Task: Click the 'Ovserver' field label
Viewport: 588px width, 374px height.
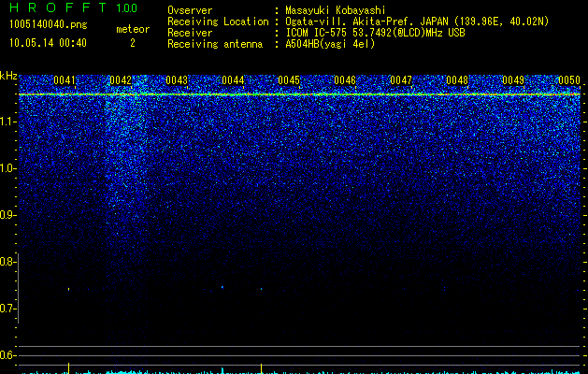Action: point(190,10)
